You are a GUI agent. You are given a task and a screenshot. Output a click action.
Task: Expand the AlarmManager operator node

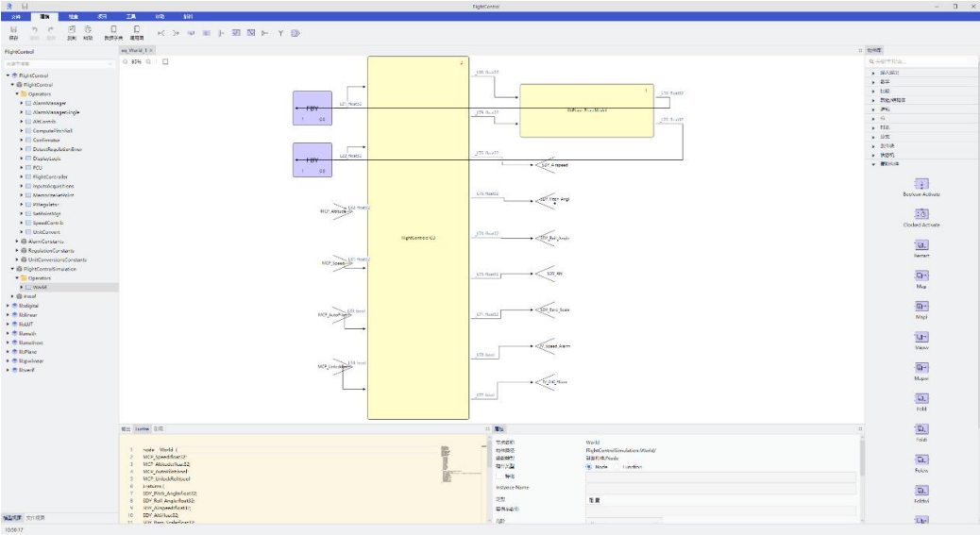22,103
